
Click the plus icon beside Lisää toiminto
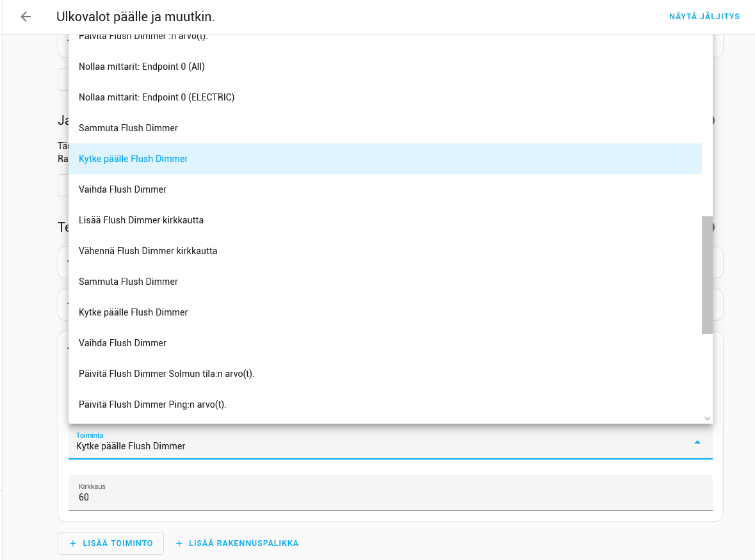pos(73,543)
